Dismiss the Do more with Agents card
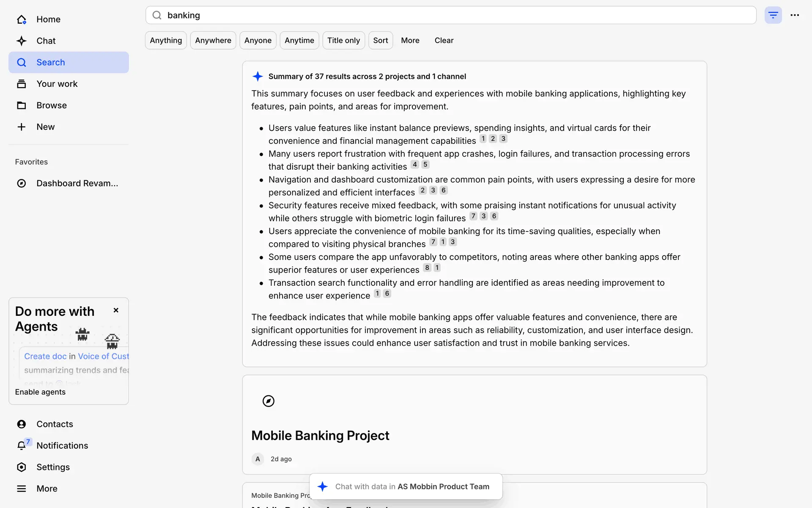Screen dimensions: 812x508 [116, 310]
